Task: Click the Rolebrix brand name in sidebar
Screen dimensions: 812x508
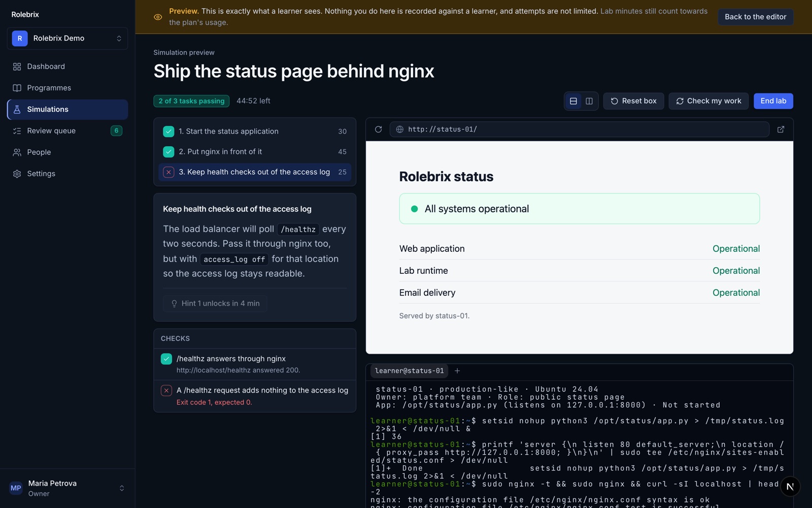Action: coord(25,14)
